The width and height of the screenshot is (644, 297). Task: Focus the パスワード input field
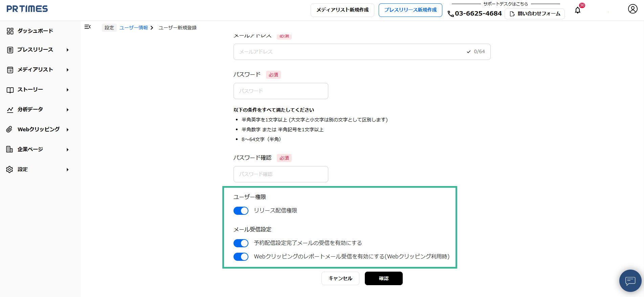pos(281,91)
